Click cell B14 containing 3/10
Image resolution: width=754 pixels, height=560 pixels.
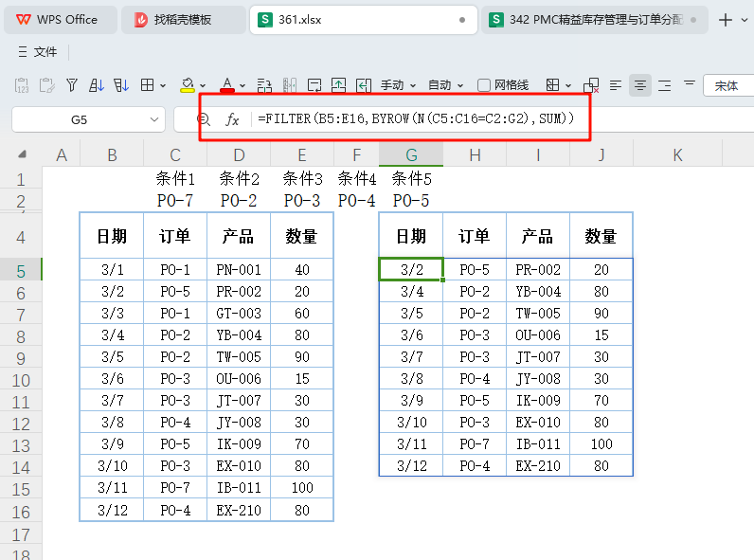coord(112,465)
